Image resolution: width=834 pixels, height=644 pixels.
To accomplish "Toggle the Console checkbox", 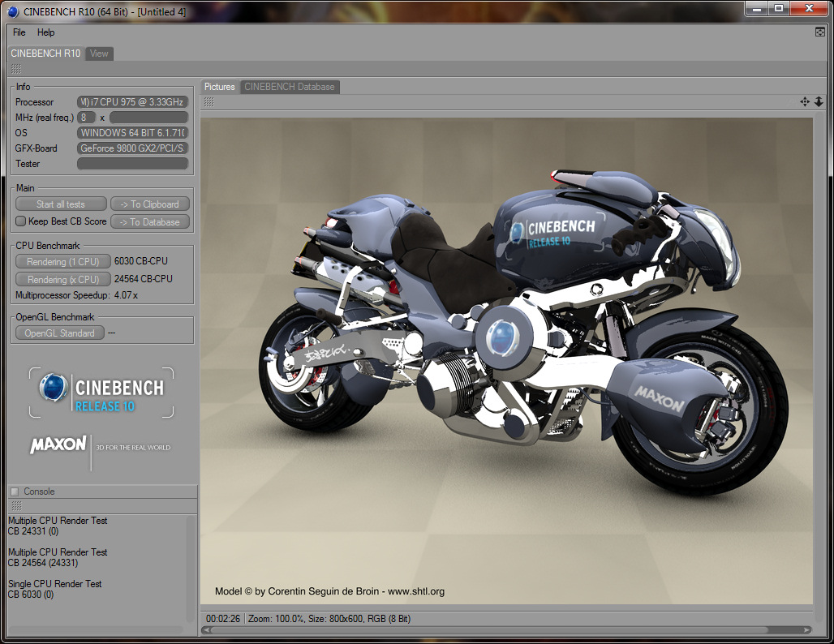I will [x=14, y=492].
